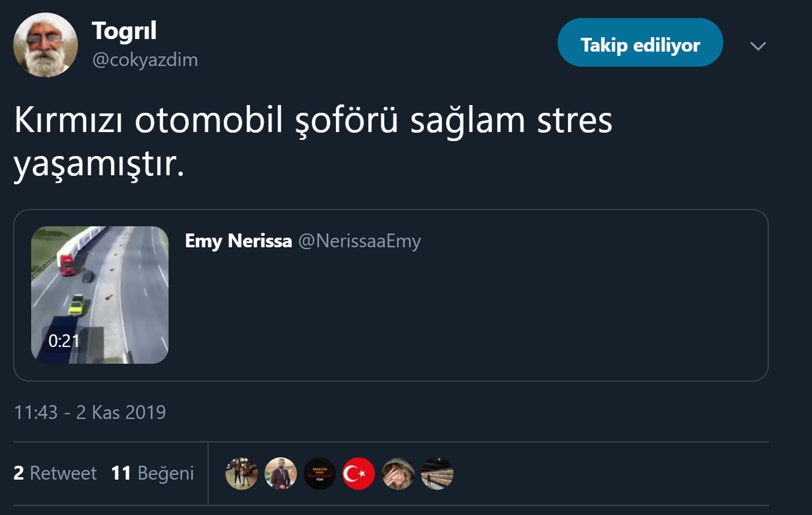Viewport: 812px width, 515px height.
Task: Expand the tweet options chevron
Action: [758, 46]
